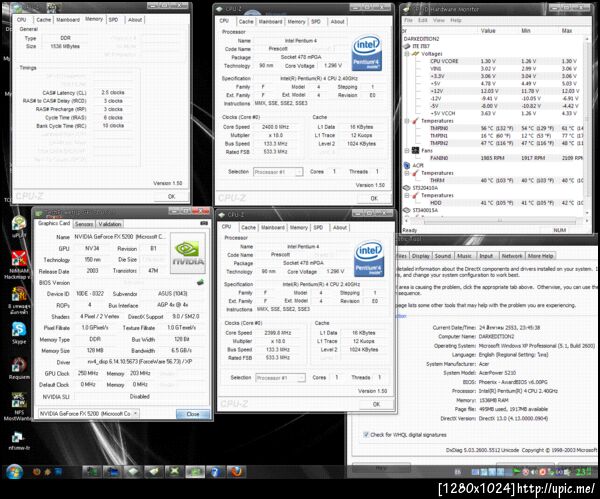Screen dimensions: 600x499
Task: Open the SPD tab in CPU-Z Memory window
Action: [x=113, y=20]
